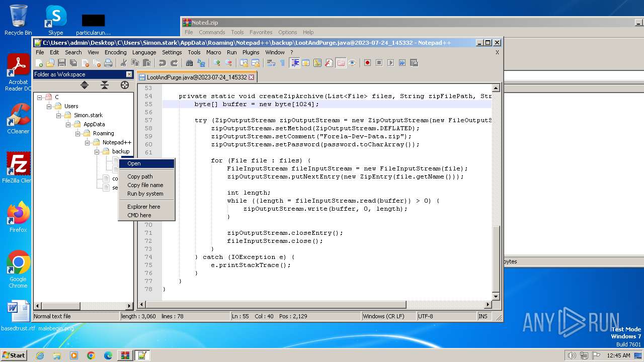Click the Close All toolbar icon
This screenshot has width=644, height=362.
(97, 63)
